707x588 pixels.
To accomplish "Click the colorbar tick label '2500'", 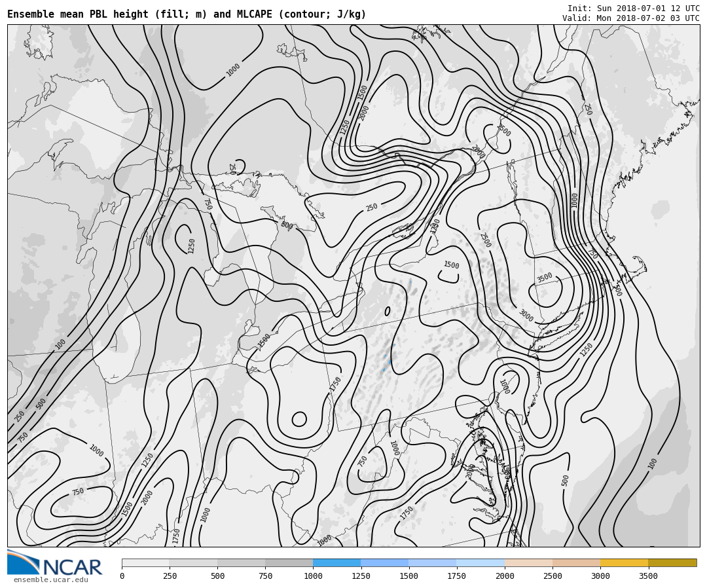I will 553,576.
